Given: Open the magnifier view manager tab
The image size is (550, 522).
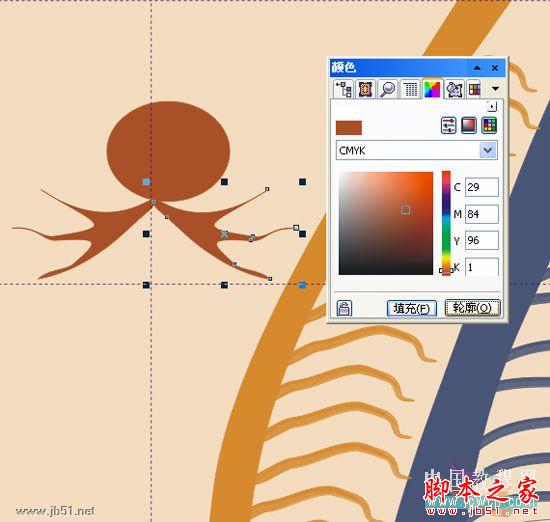Looking at the screenshot, I should tap(388, 89).
